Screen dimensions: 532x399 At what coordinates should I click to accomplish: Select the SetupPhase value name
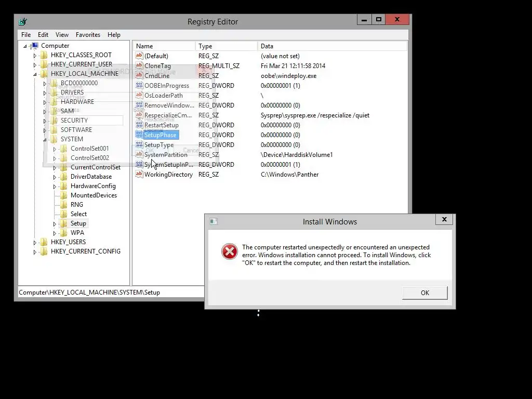(160, 135)
